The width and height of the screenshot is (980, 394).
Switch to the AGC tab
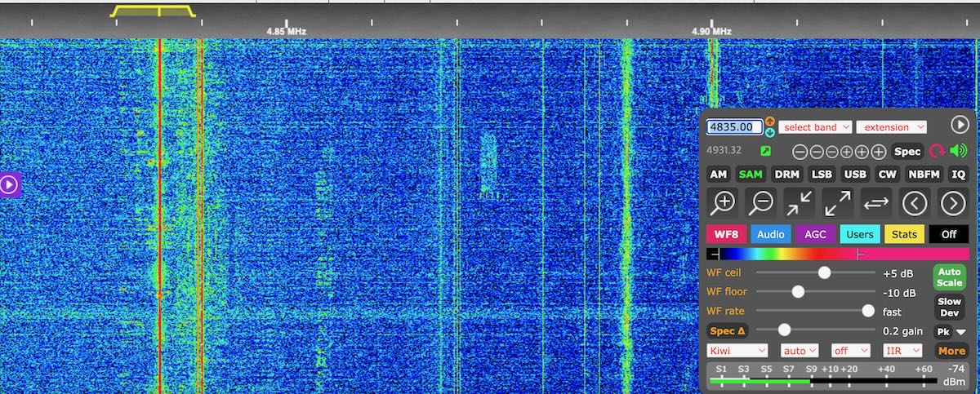point(815,234)
